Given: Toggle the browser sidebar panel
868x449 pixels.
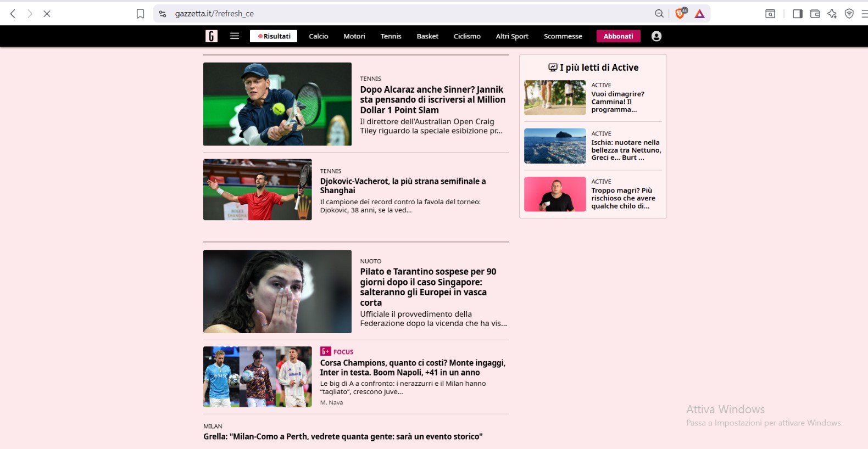Looking at the screenshot, I should click(x=797, y=14).
